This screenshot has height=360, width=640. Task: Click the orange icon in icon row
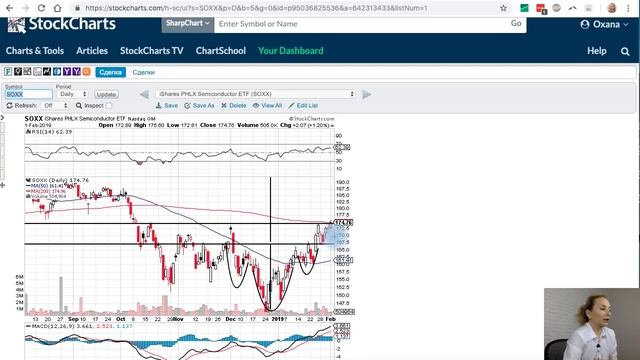(87, 72)
